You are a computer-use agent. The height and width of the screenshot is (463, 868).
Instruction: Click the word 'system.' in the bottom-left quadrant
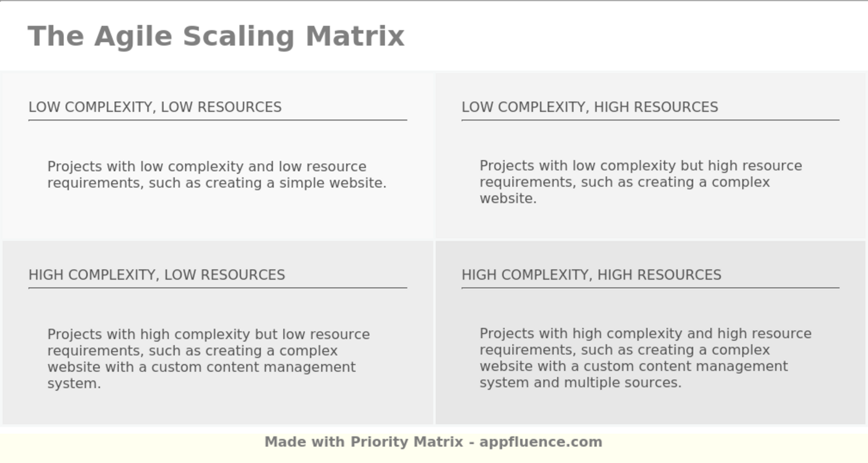[74, 384]
